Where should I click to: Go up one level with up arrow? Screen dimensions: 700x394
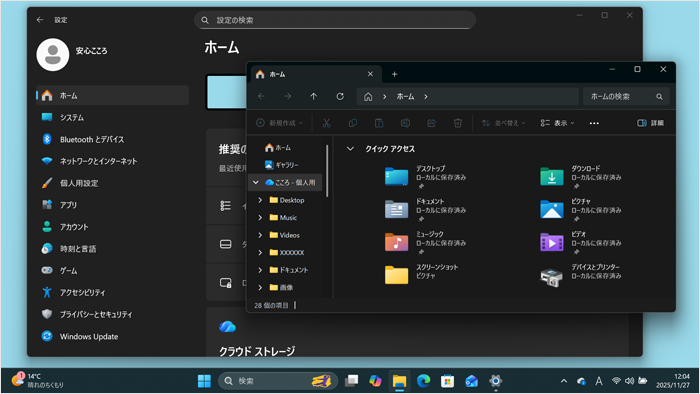(314, 96)
